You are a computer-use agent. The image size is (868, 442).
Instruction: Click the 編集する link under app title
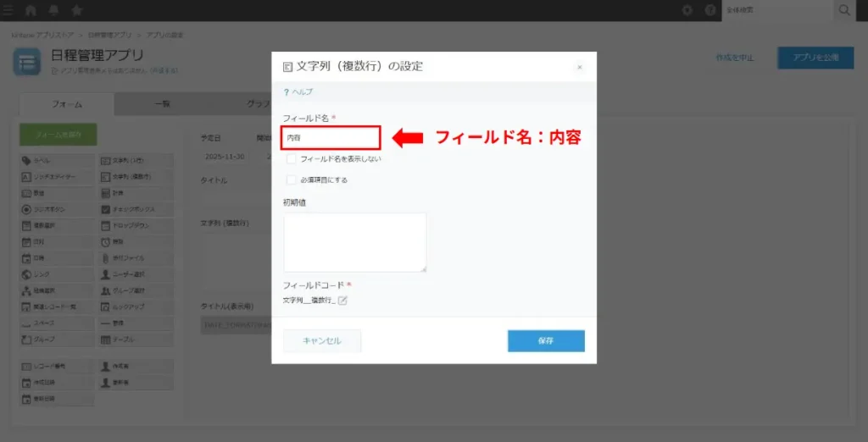[x=164, y=71]
